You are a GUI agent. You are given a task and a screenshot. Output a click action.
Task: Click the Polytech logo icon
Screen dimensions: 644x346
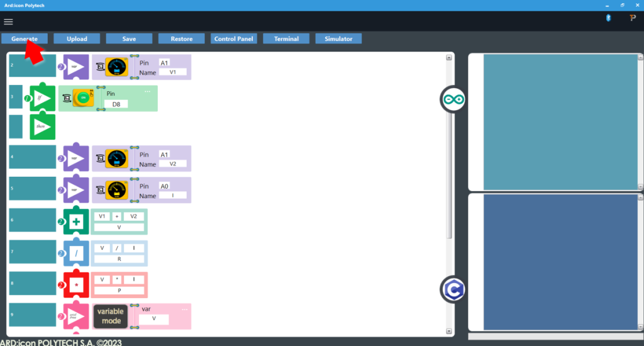[633, 18]
